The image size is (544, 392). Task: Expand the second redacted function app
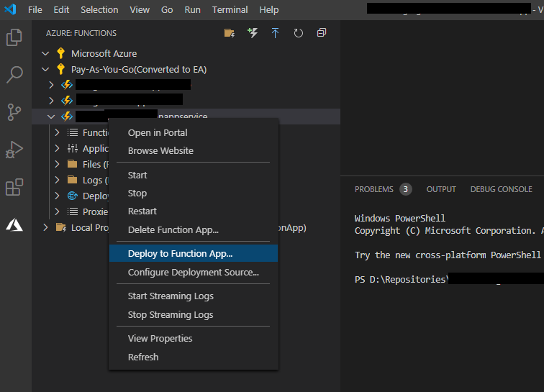click(51, 101)
